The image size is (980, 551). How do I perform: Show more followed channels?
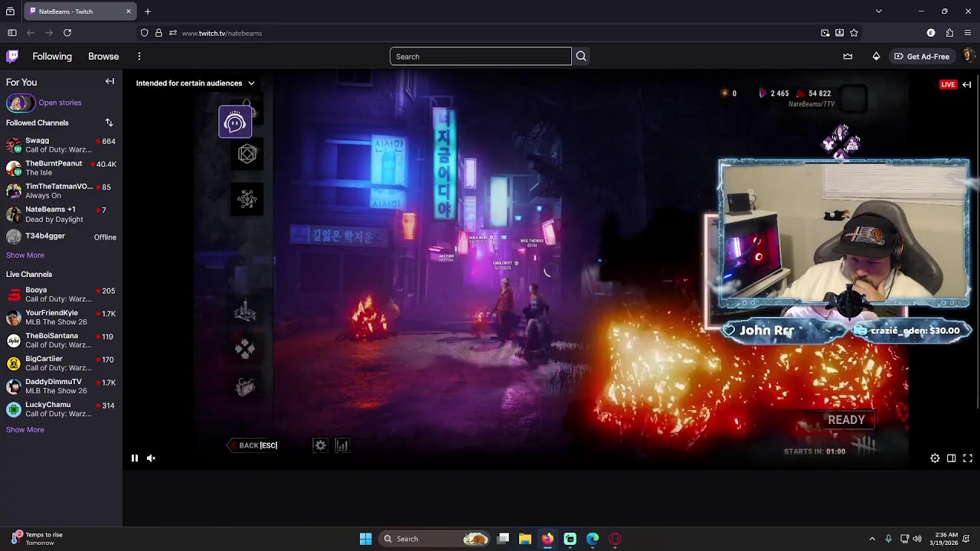point(25,255)
